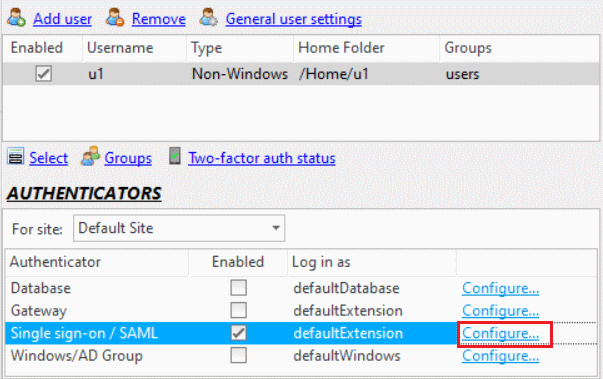The height and width of the screenshot is (379, 603).
Task: Disable Single sign-on / SAML checkbox
Action: pyautogui.click(x=238, y=333)
